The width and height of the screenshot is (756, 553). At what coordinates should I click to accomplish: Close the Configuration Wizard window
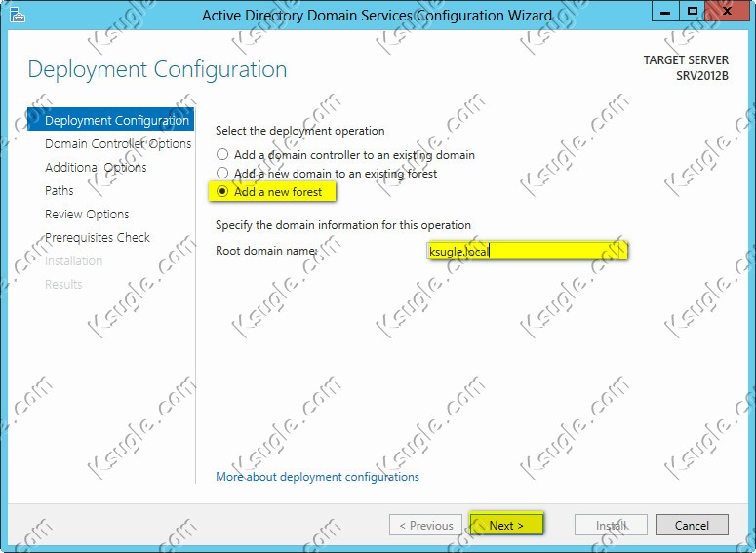(727, 11)
